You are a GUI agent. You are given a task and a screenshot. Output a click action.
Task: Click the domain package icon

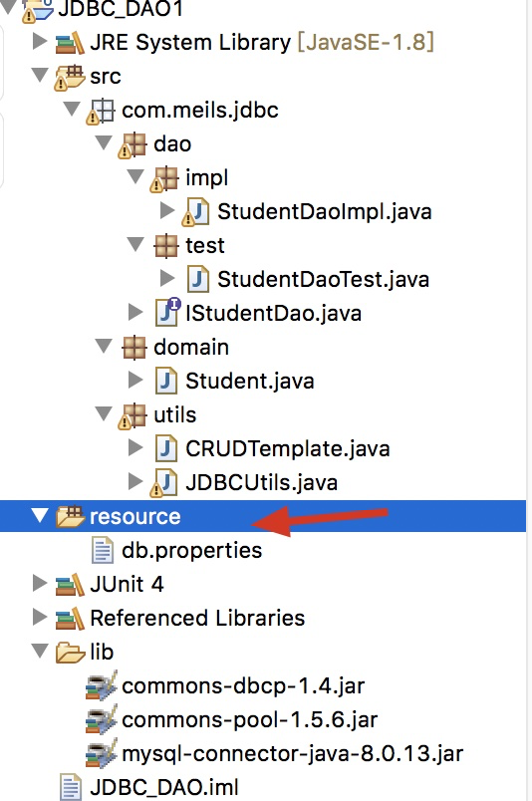[x=134, y=348]
